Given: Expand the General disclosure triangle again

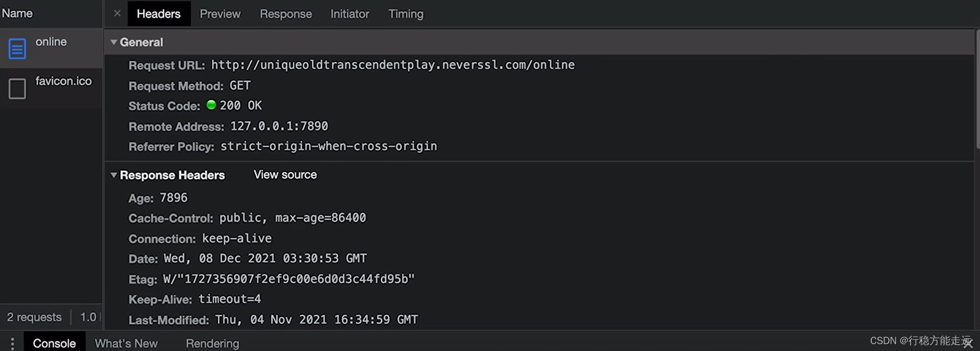Looking at the screenshot, I should 113,42.
